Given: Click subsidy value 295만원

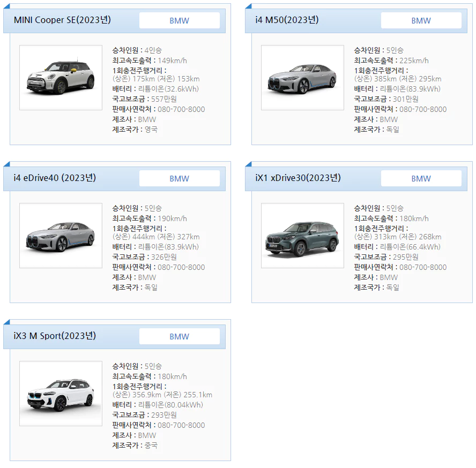Looking at the screenshot, I should click(406, 257).
